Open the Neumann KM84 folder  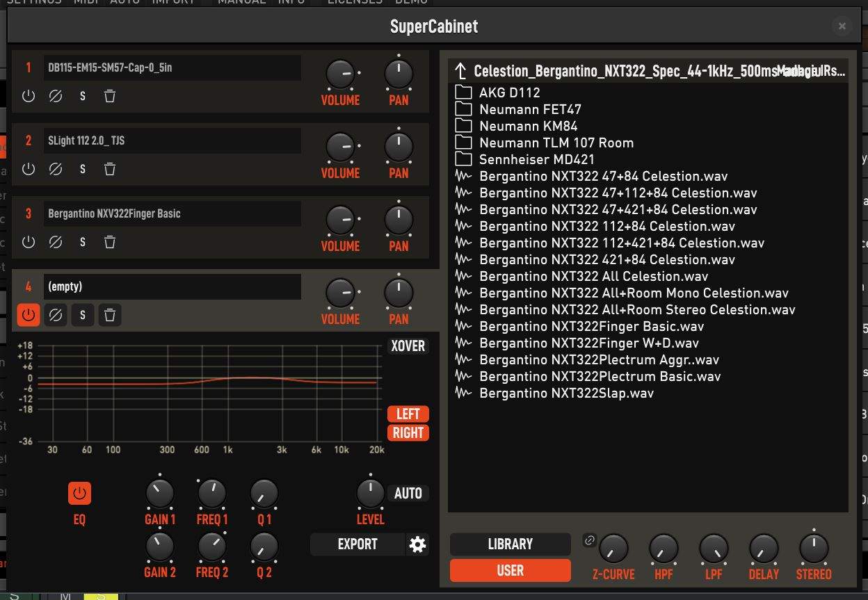point(648,126)
